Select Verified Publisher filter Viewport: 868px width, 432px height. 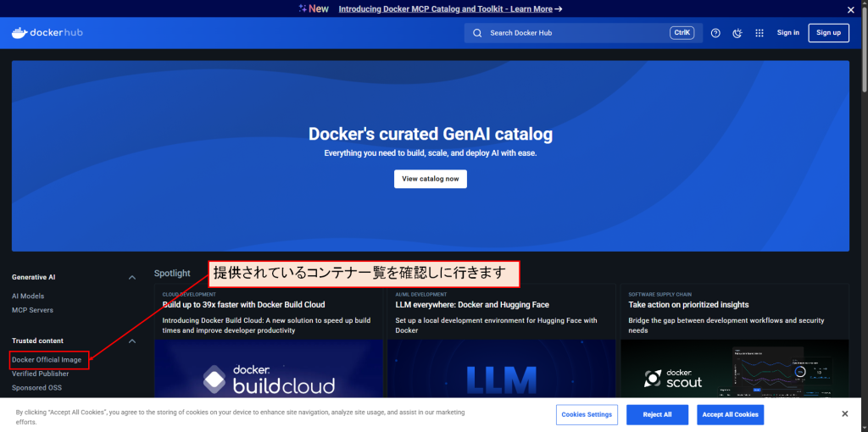tap(41, 374)
